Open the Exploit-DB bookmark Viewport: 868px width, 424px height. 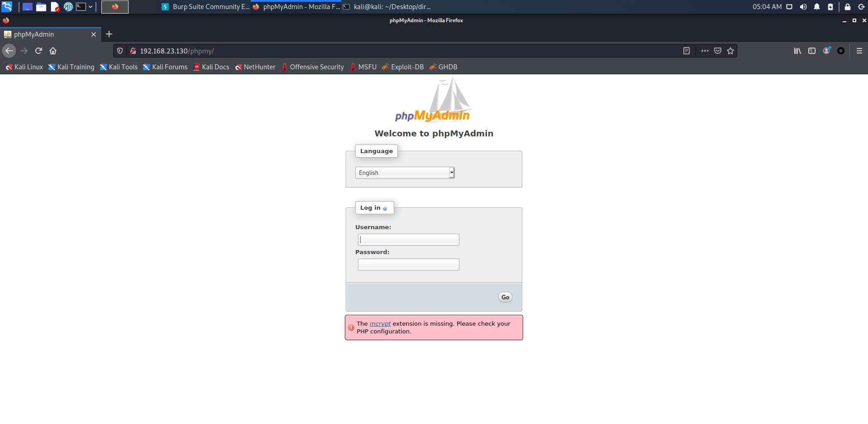point(403,67)
